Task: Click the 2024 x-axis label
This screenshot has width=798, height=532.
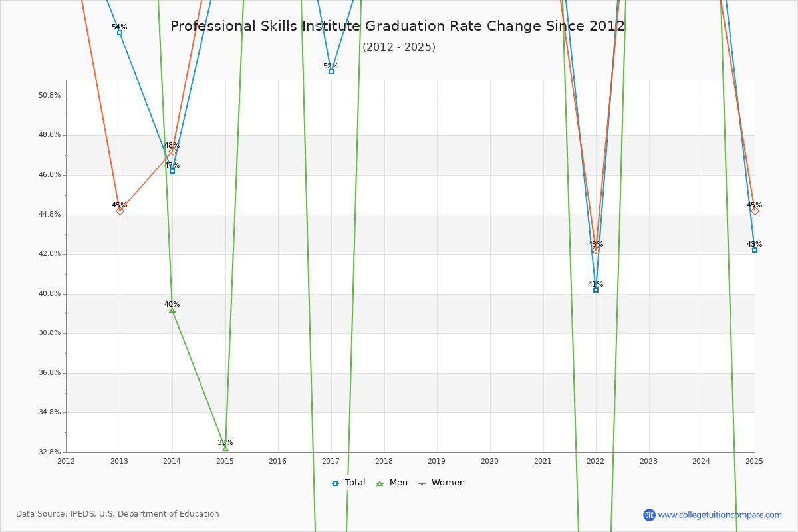Action: coord(702,461)
